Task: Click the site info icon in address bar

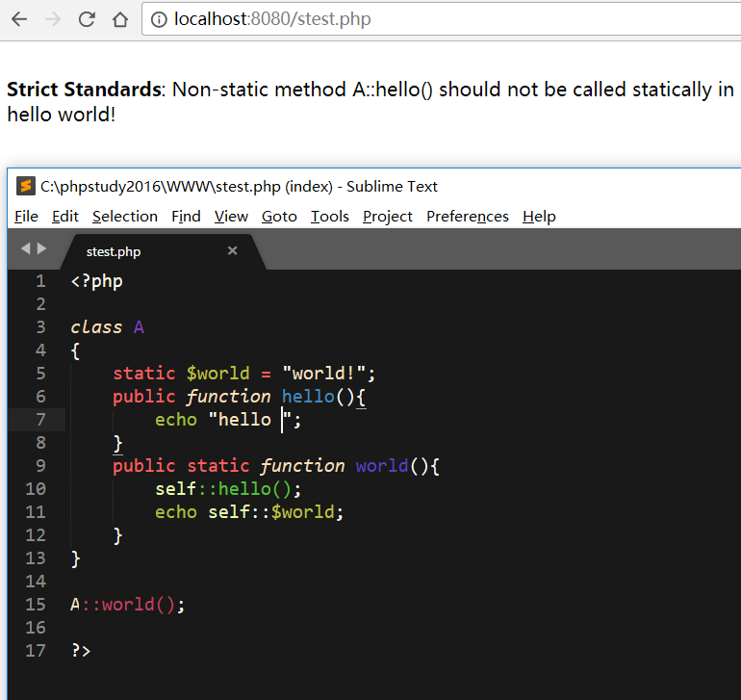Action: point(160,19)
